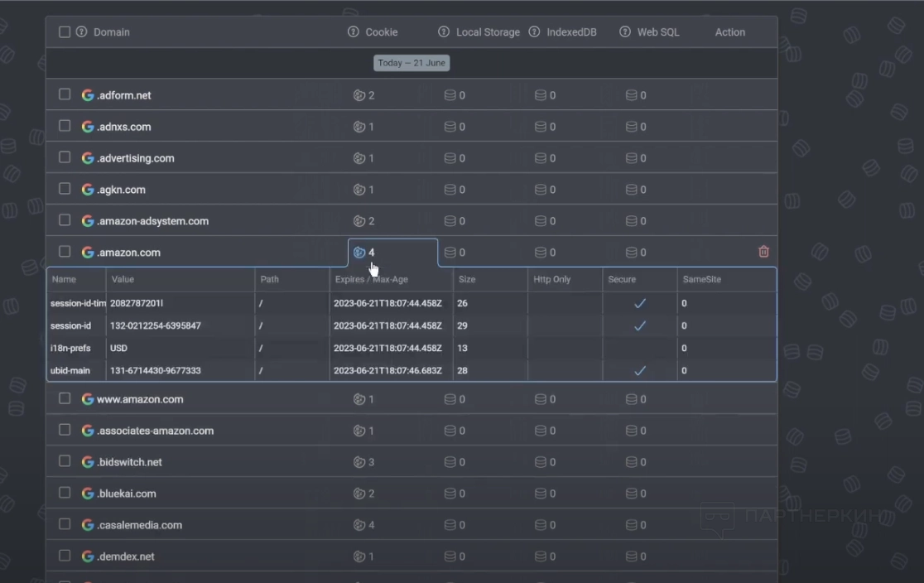924x583 pixels.
Task: Click the cookie icon in .adform.net row
Action: click(x=359, y=95)
